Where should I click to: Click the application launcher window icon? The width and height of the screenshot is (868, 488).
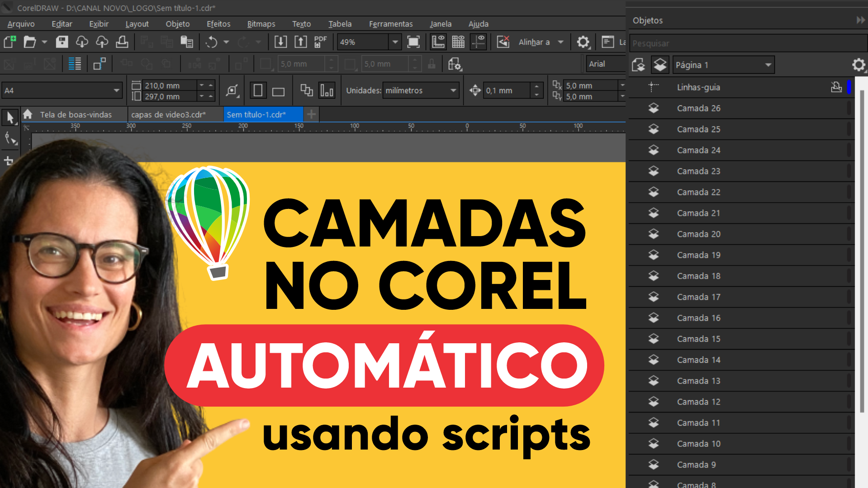tap(607, 42)
